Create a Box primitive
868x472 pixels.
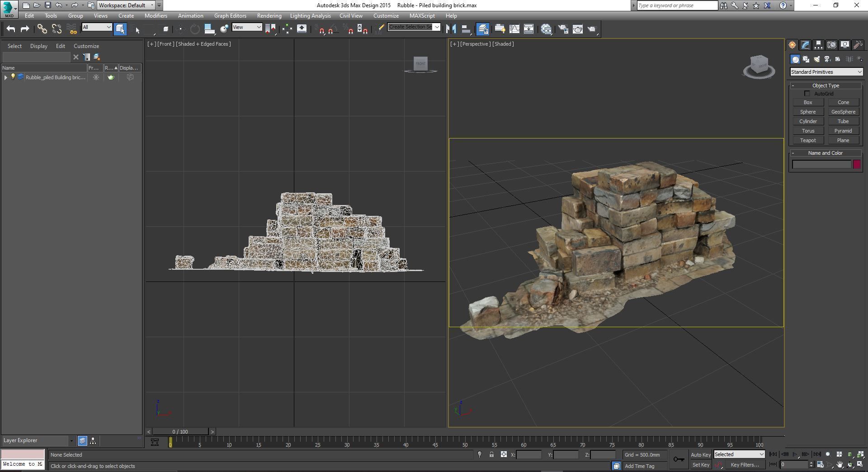click(x=808, y=103)
